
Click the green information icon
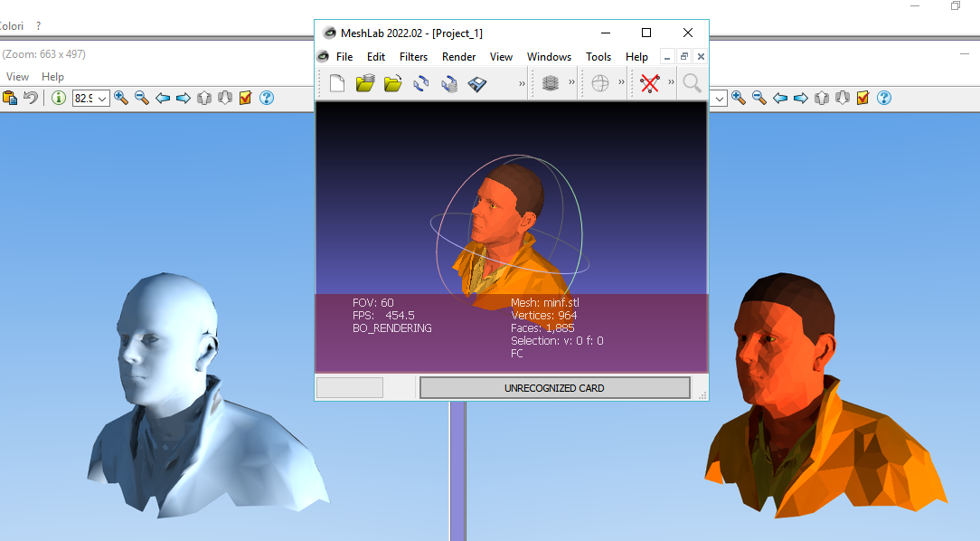tap(59, 98)
